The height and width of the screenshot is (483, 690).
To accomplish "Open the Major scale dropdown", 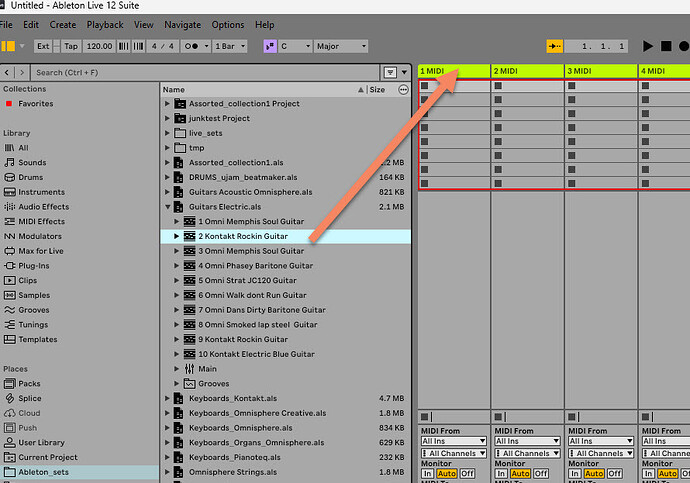I will [341, 46].
